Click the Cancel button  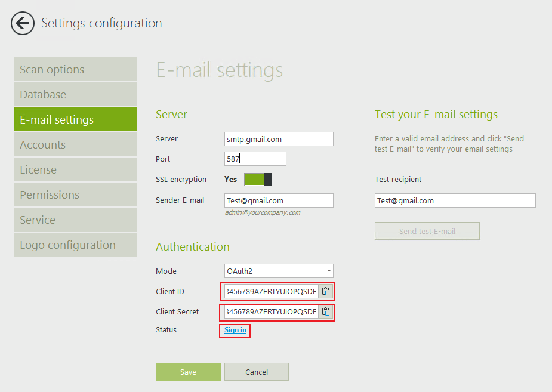(257, 372)
